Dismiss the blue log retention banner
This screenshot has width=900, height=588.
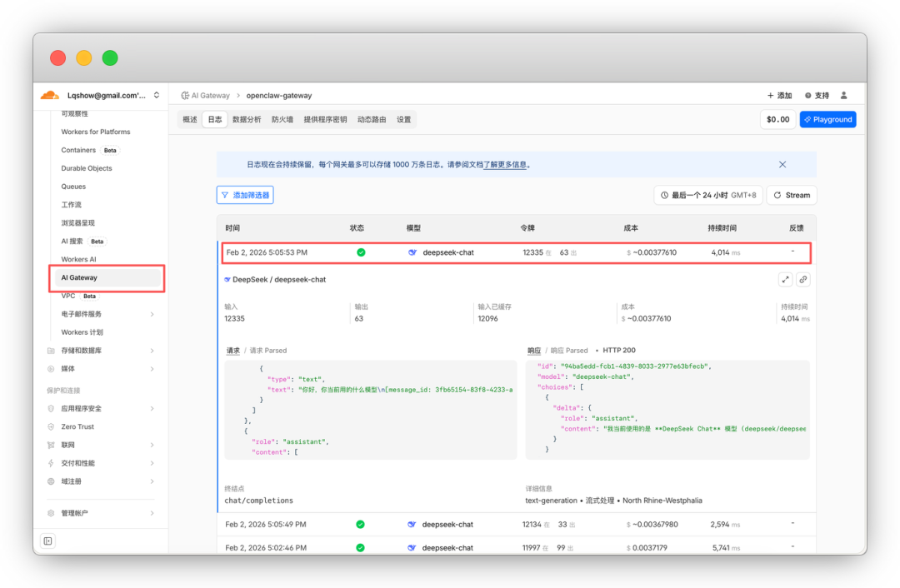click(782, 165)
